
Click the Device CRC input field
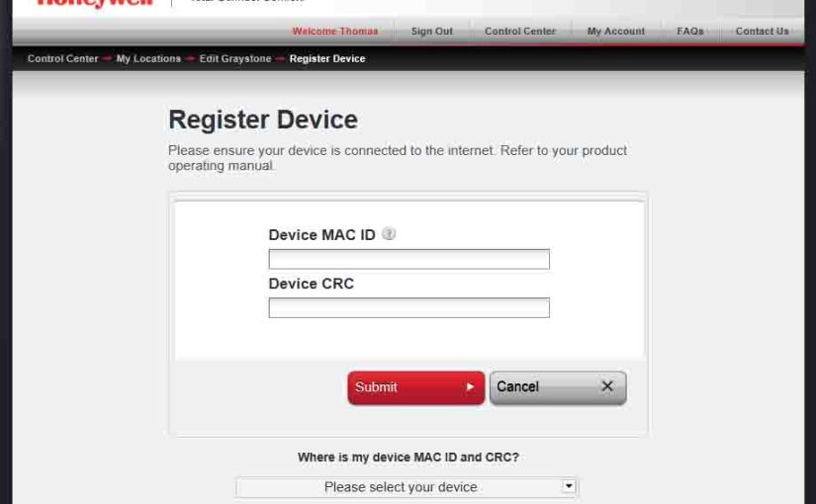click(408, 307)
